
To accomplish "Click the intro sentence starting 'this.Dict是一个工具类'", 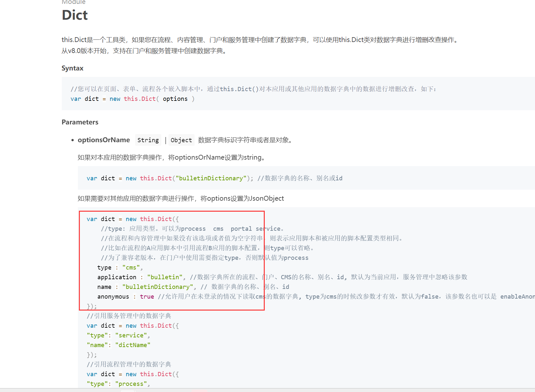I will pos(261,40).
